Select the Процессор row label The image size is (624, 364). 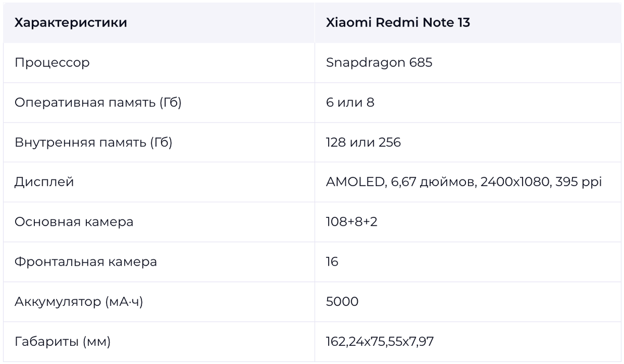click(52, 63)
